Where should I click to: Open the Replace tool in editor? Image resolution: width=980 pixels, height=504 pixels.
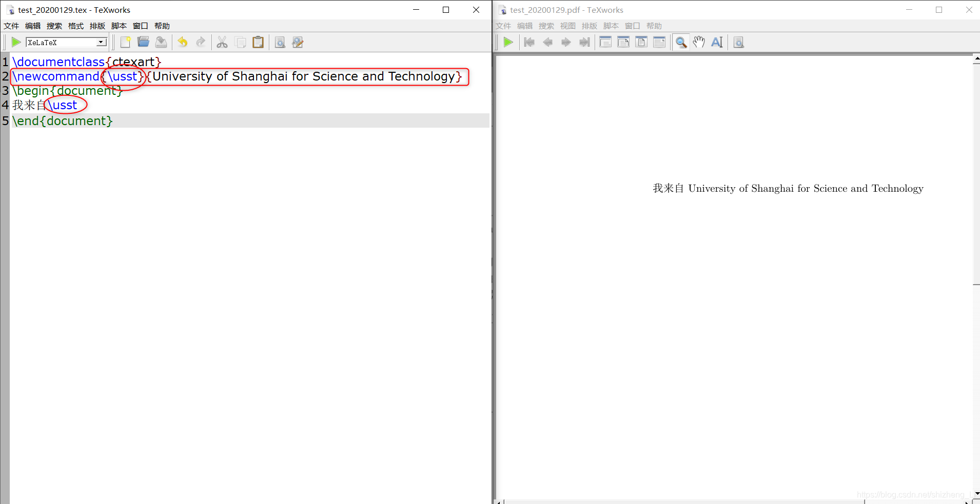click(x=298, y=42)
